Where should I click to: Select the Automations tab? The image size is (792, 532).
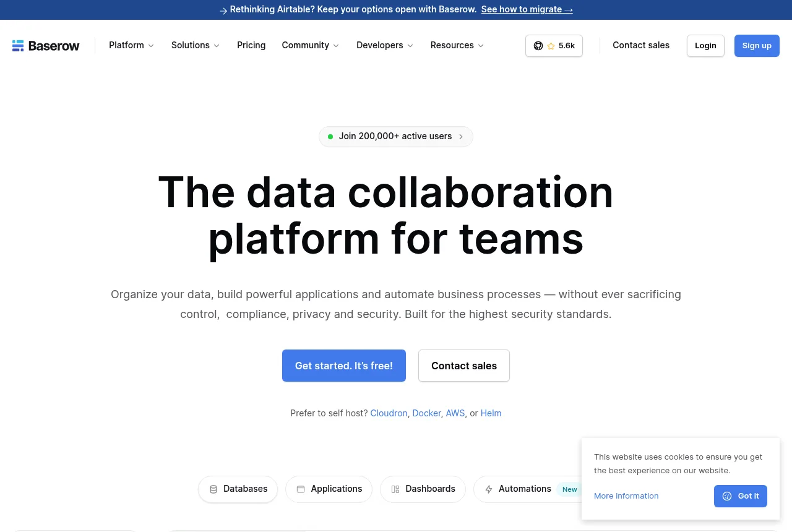[x=527, y=489]
